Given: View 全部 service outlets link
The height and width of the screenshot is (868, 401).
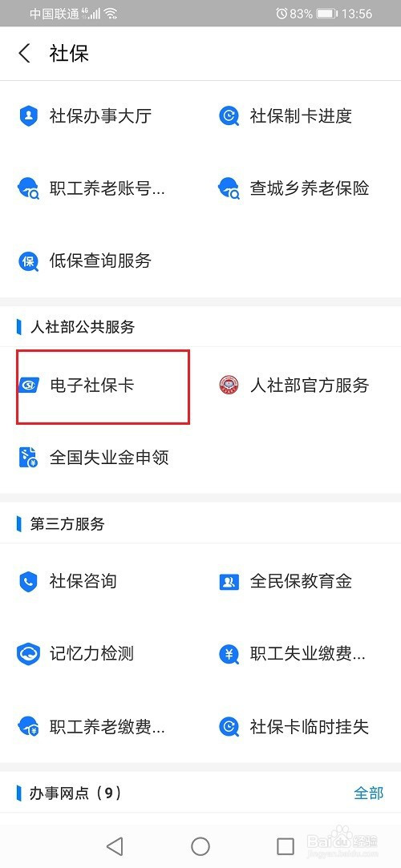Looking at the screenshot, I should pos(369,793).
